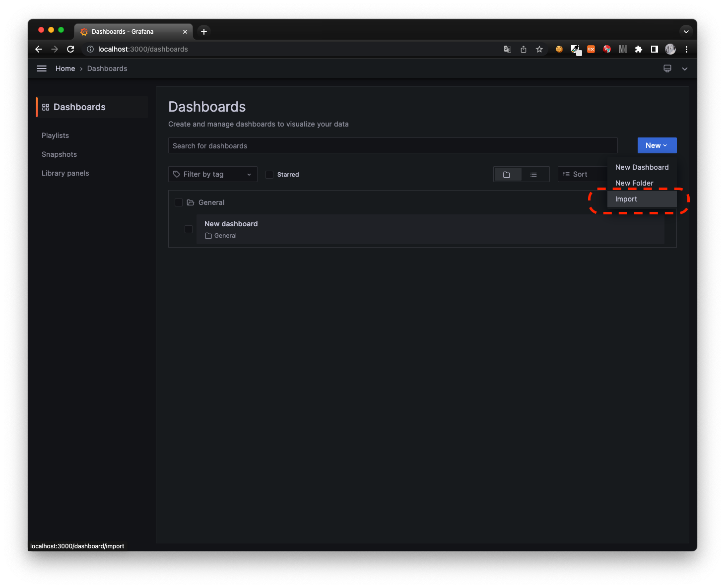Screen dimensions: 725x588
Task: Open Snapshots in the sidebar
Action: tap(59, 154)
